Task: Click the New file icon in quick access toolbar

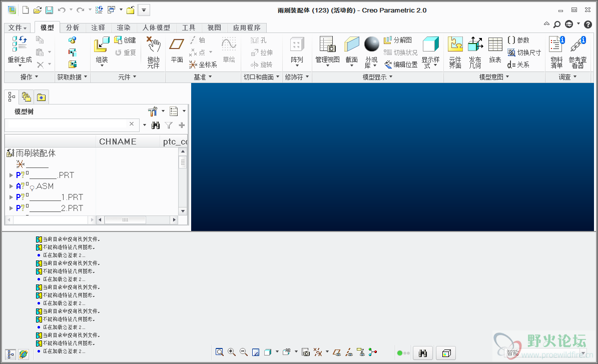Action: pos(26,10)
